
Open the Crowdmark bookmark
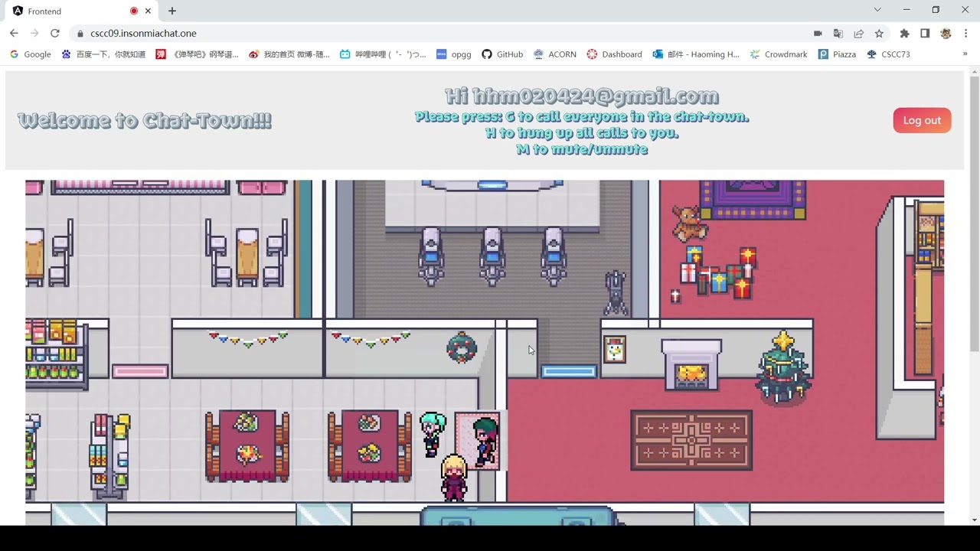779,54
